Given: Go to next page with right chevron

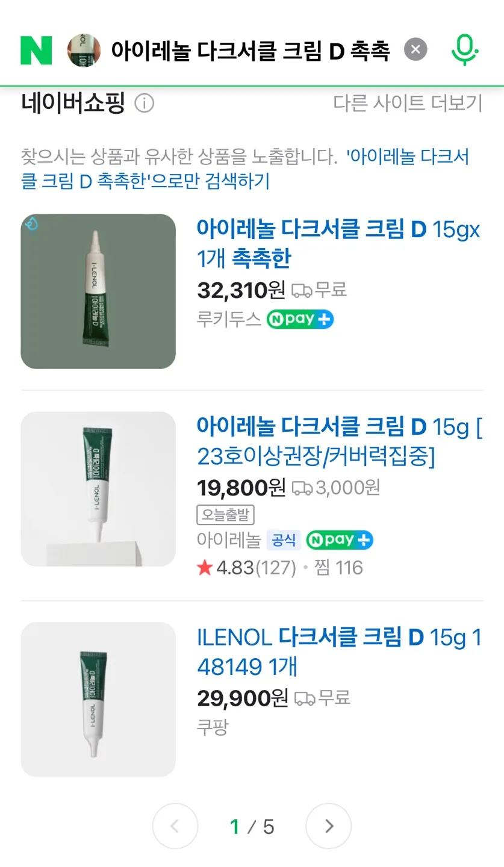Looking at the screenshot, I should [x=328, y=826].
